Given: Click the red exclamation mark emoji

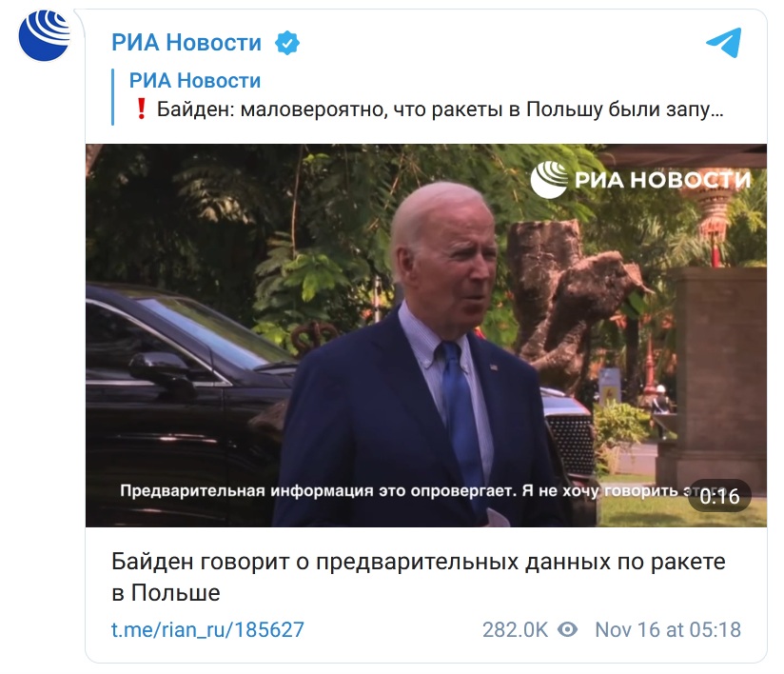Looking at the screenshot, I should click(141, 109).
